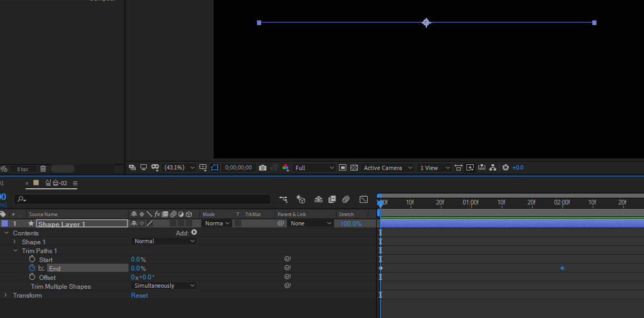The image size is (644, 318).
Task: Open the show channel color management icon
Action: click(x=285, y=168)
